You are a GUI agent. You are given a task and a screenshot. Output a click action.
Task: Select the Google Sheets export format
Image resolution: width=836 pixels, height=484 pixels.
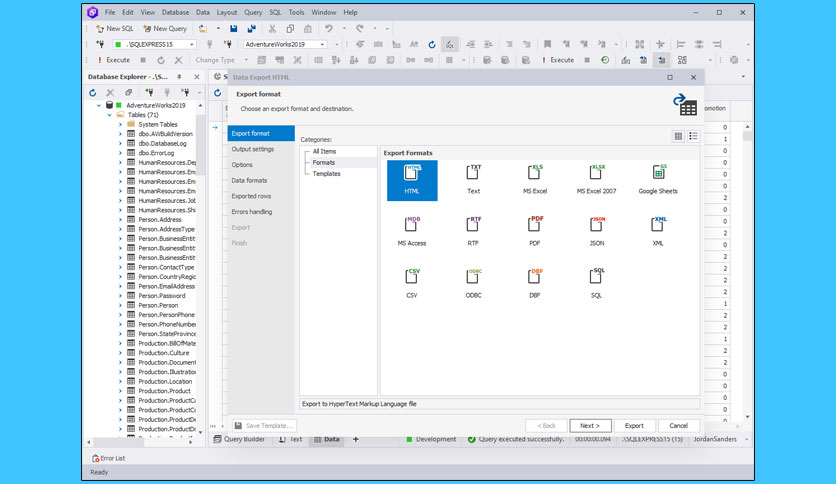point(658,180)
